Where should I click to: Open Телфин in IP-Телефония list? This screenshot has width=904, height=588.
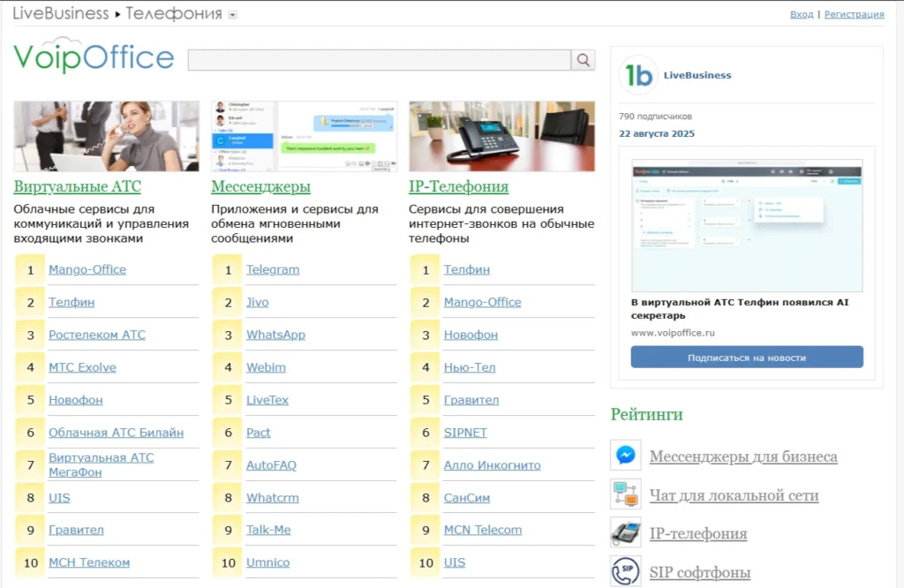pyautogui.click(x=466, y=269)
